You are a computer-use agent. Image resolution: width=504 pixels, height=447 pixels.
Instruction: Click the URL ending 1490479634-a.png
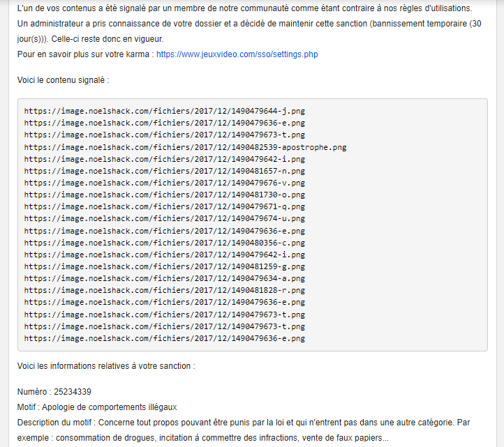(x=165, y=278)
